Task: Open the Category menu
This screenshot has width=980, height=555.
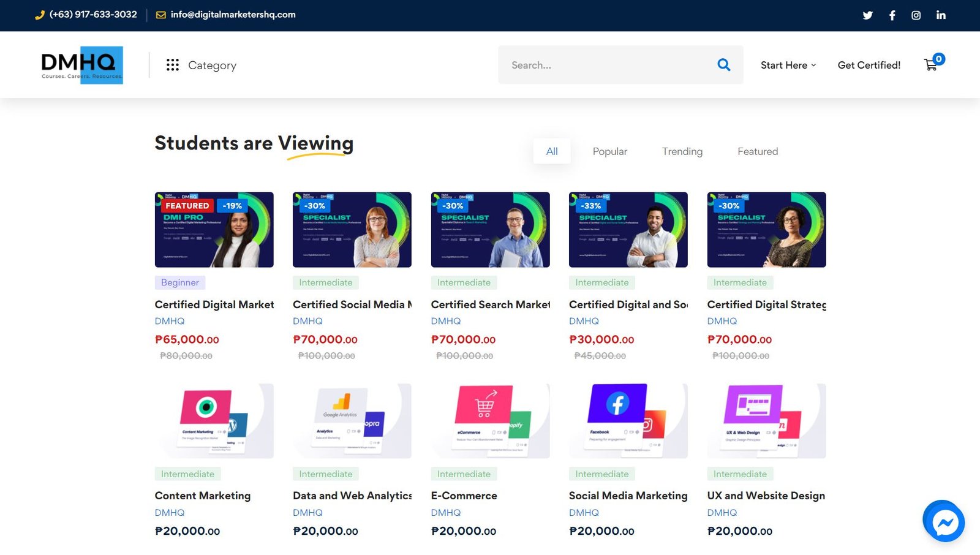Action: point(212,65)
